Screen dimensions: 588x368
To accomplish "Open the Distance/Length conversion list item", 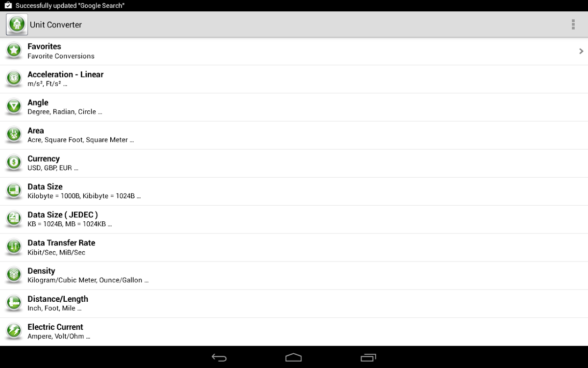I will (x=294, y=303).
